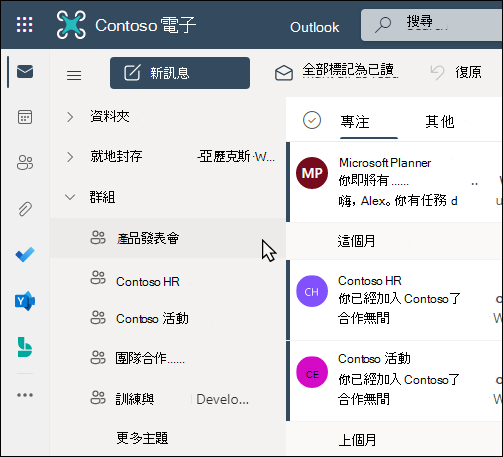Click the Outlook app name

pyautogui.click(x=314, y=27)
